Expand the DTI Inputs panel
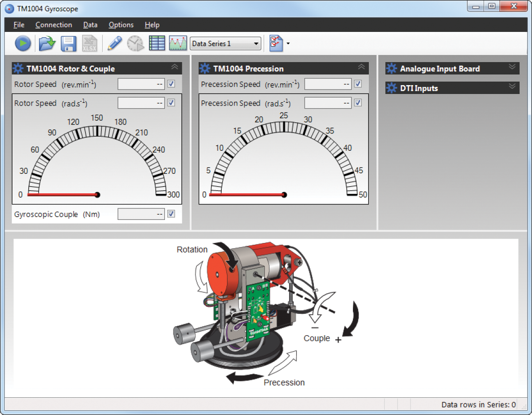 pyautogui.click(x=512, y=86)
